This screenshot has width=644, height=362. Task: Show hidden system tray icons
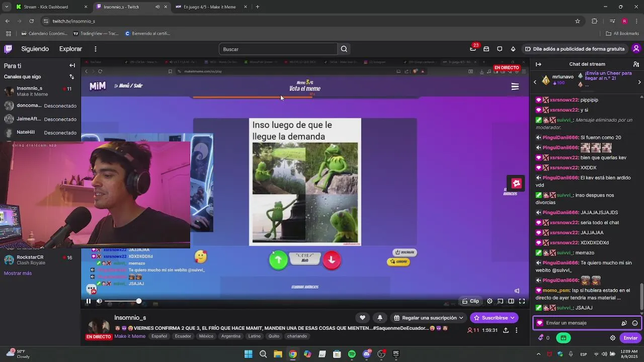tap(538, 354)
